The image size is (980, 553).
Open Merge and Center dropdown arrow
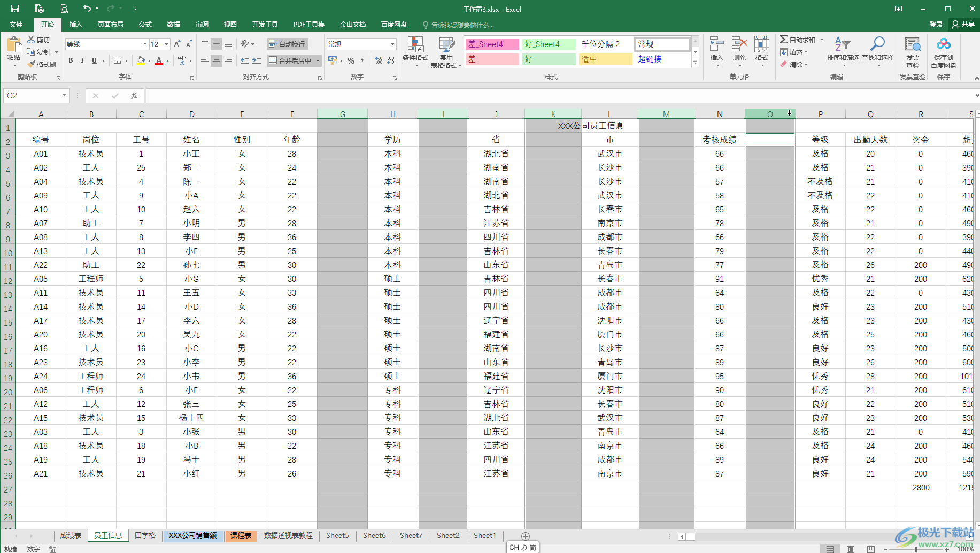318,60
